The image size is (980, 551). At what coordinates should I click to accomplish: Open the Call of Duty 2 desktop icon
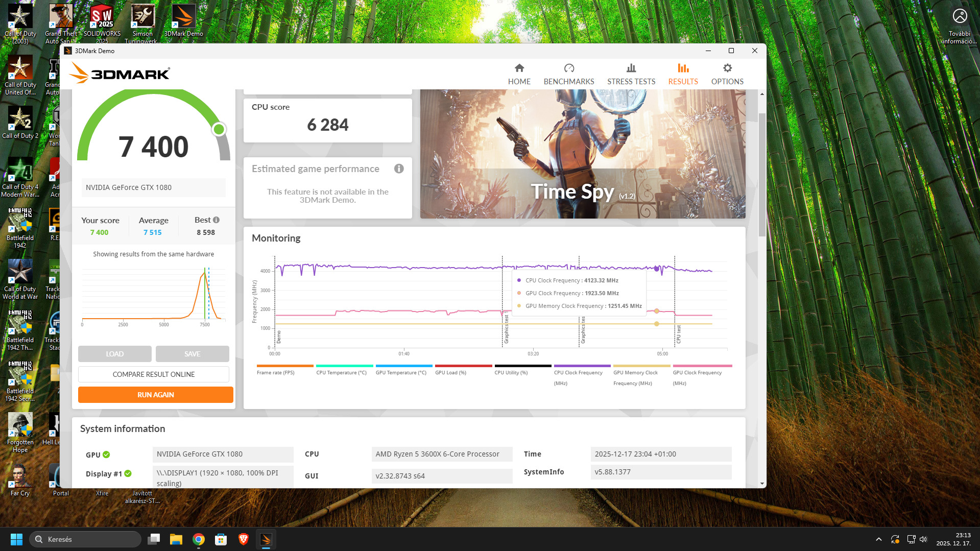pos(20,123)
